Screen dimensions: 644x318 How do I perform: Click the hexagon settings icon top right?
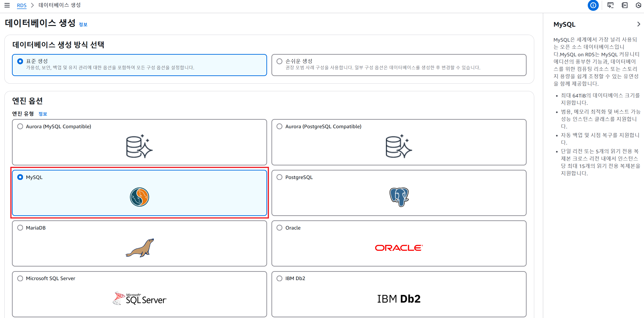(638, 5)
